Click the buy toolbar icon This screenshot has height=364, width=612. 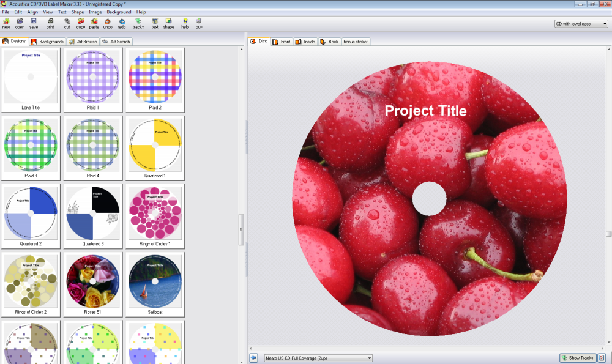click(199, 23)
